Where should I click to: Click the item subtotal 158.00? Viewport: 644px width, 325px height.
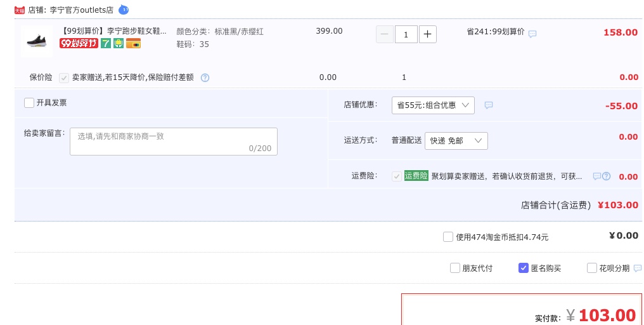click(620, 32)
